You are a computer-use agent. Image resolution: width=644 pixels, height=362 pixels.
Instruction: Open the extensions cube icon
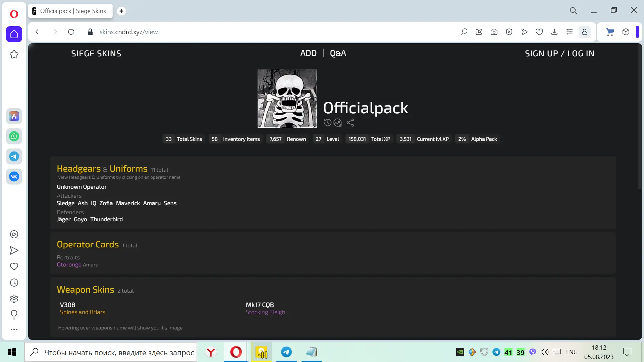[x=626, y=32]
